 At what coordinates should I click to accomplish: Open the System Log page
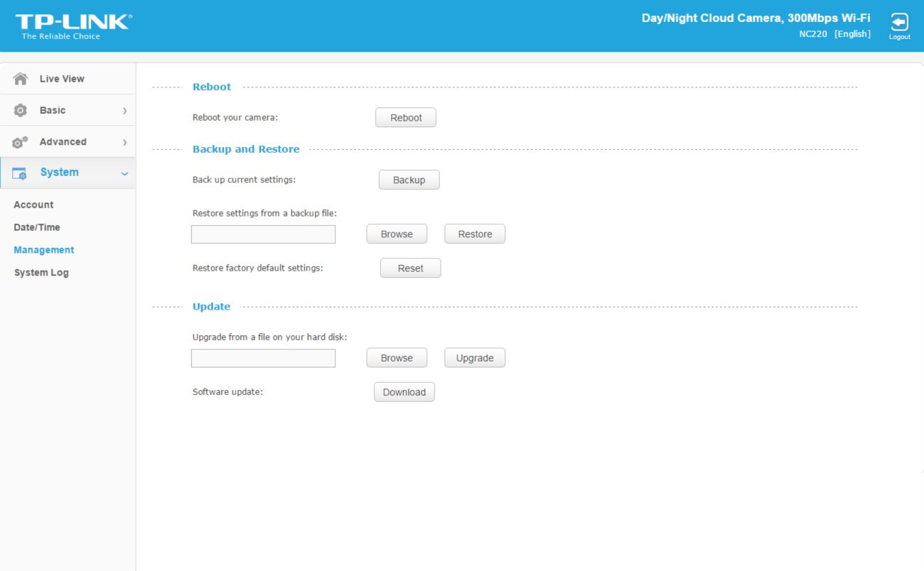point(41,273)
